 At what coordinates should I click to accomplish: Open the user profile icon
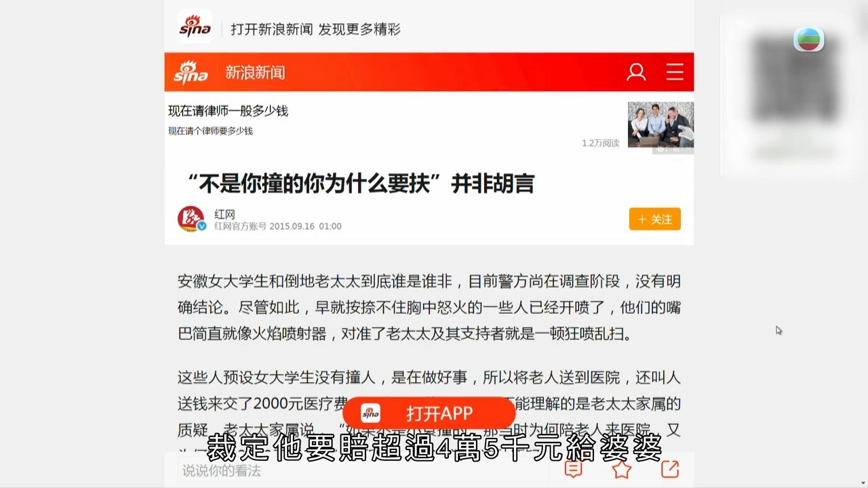click(x=636, y=72)
